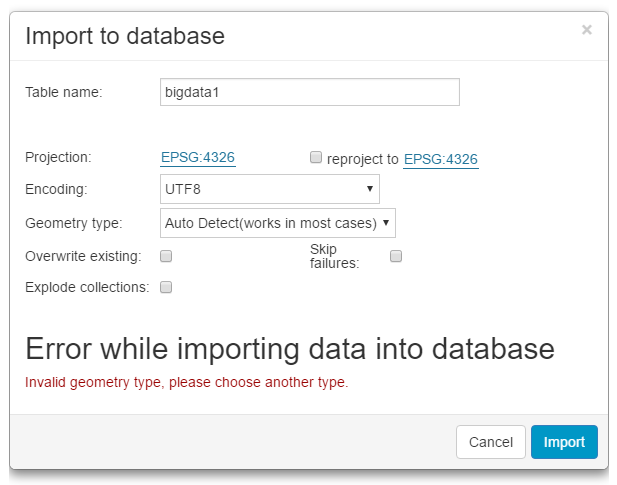
Task: Tick the Overwrite existing checkbox
Action: (166, 256)
